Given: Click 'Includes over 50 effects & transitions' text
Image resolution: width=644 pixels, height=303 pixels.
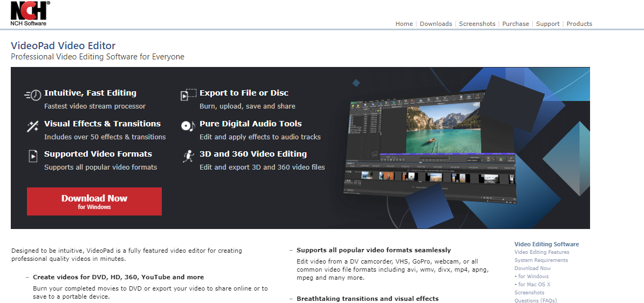Looking at the screenshot, I should click(x=105, y=137).
